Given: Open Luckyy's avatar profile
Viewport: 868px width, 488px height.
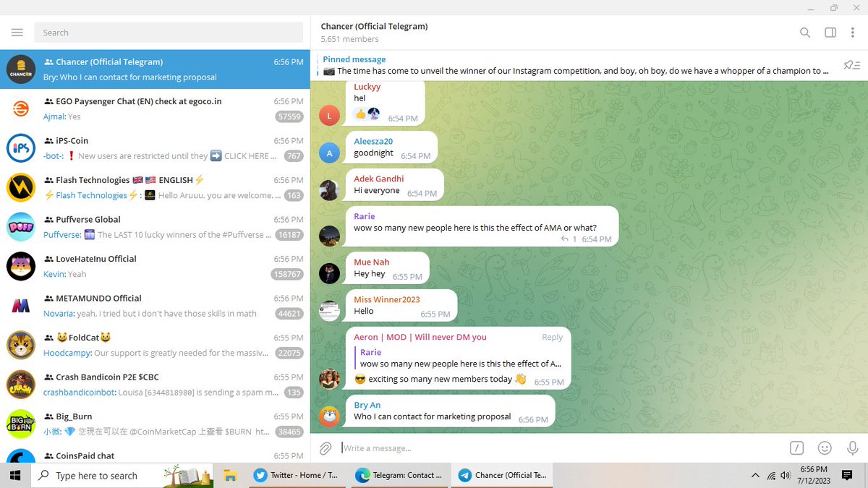Looking at the screenshot, I should tap(329, 115).
